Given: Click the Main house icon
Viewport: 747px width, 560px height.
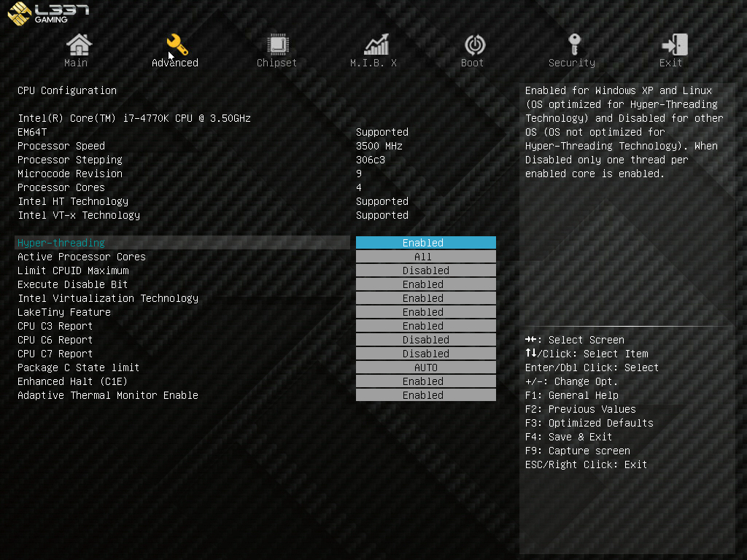Looking at the screenshot, I should coord(79,45).
